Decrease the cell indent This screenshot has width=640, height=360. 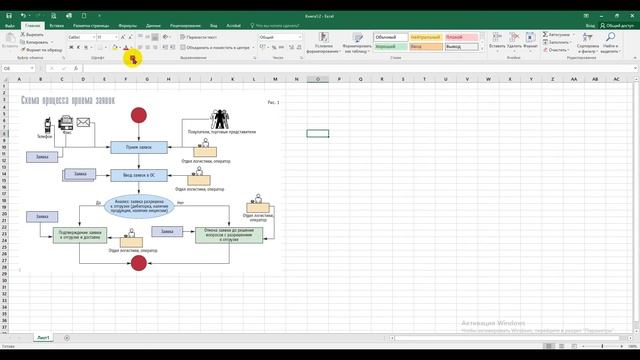165,47
